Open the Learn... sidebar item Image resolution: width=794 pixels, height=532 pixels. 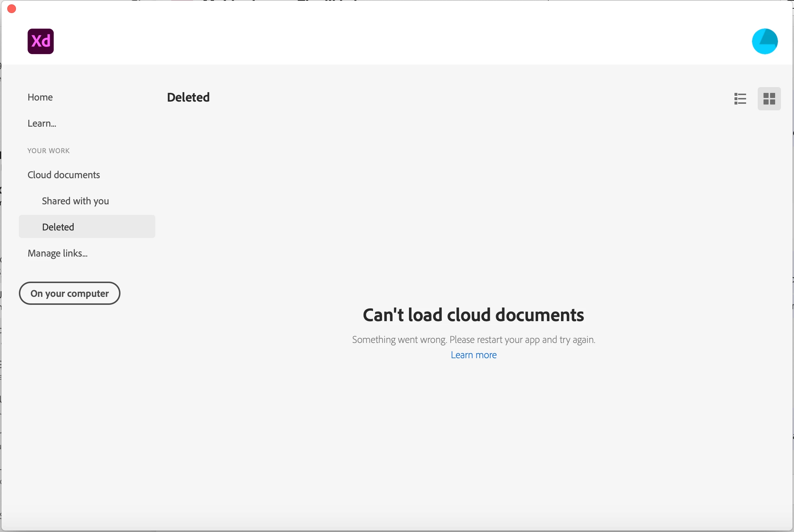coord(42,123)
